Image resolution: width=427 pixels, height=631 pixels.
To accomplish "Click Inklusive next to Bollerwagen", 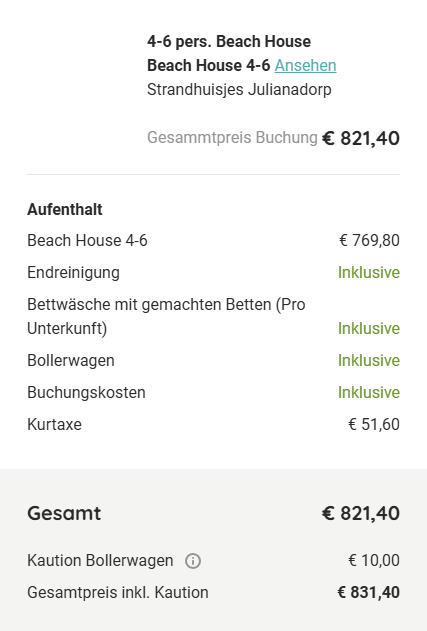I will click(x=369, y=361).
